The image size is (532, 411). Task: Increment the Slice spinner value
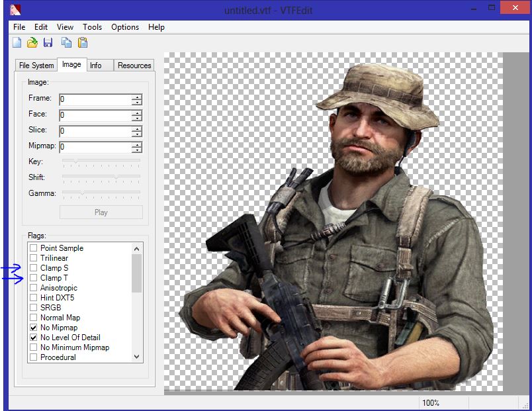(137, 128)
